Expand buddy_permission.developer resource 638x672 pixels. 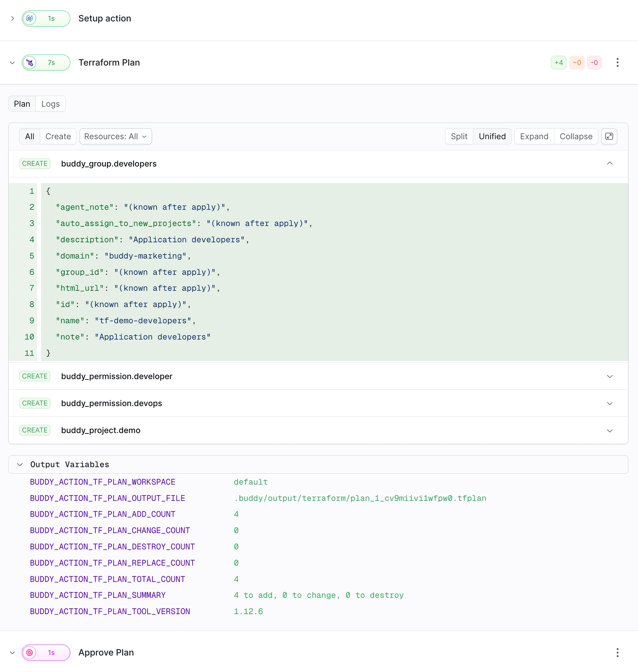609,376
